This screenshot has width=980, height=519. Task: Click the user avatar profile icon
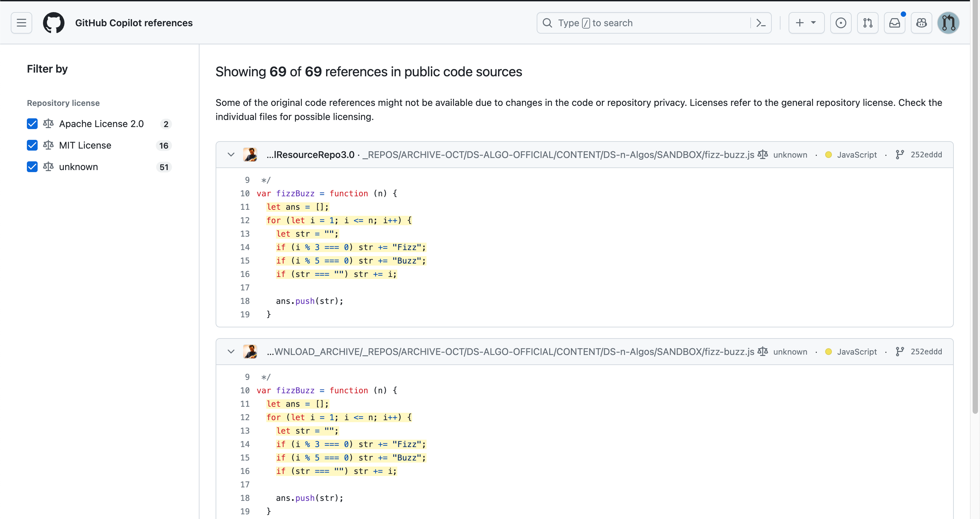click(x=948, y=23)
